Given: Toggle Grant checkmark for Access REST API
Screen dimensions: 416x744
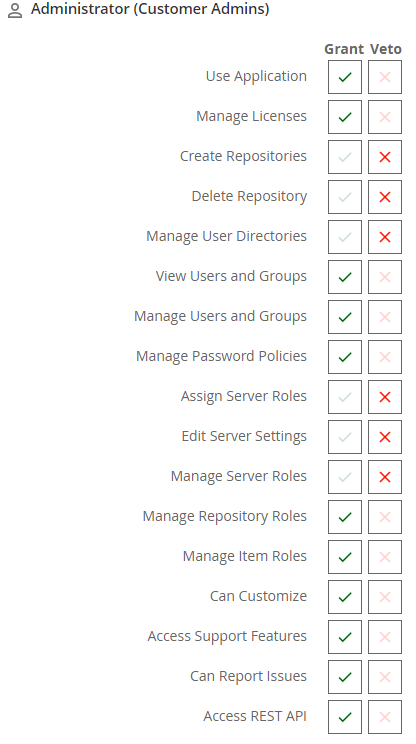Looking at the screenshot, I should [345, 716].
